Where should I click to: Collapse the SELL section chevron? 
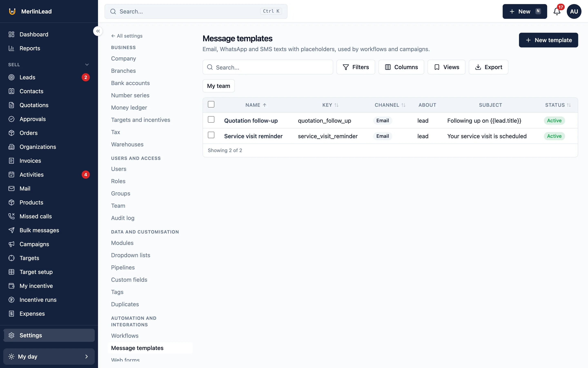(x=87, y=64)
